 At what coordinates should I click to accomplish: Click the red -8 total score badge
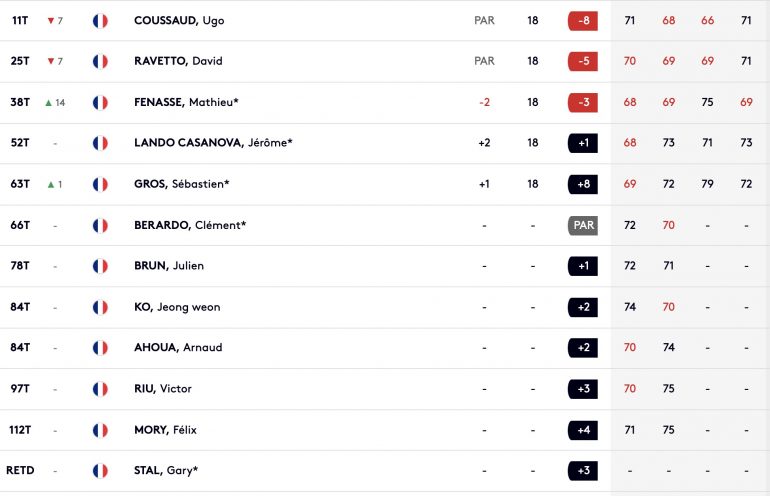[x=583, y=21]
